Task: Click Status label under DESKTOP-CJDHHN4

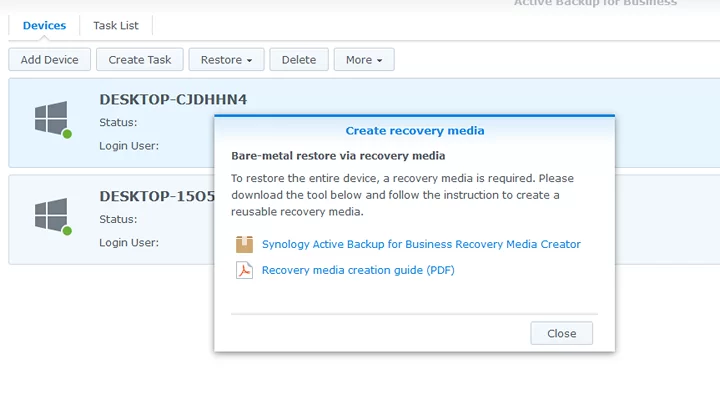Action: pyautogui.click(x=118, y=123)
